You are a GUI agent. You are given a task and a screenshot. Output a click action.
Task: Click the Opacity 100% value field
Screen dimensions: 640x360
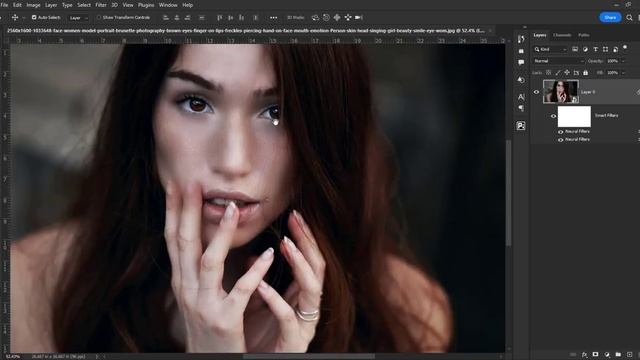coord(612,61)
